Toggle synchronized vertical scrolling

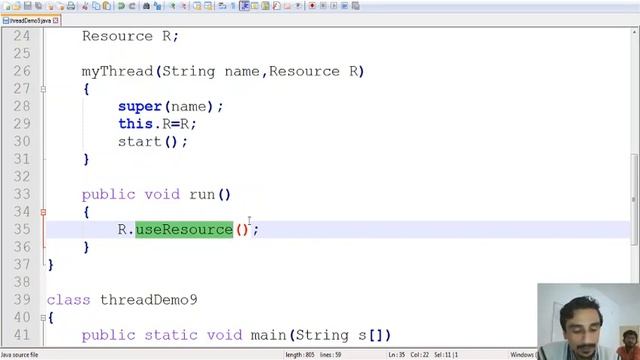[198, 6]
